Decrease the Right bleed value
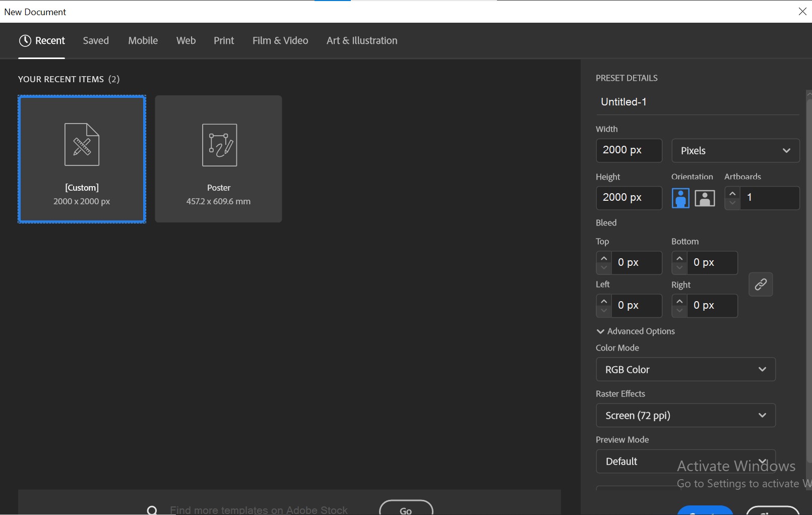 coord(679,311)
